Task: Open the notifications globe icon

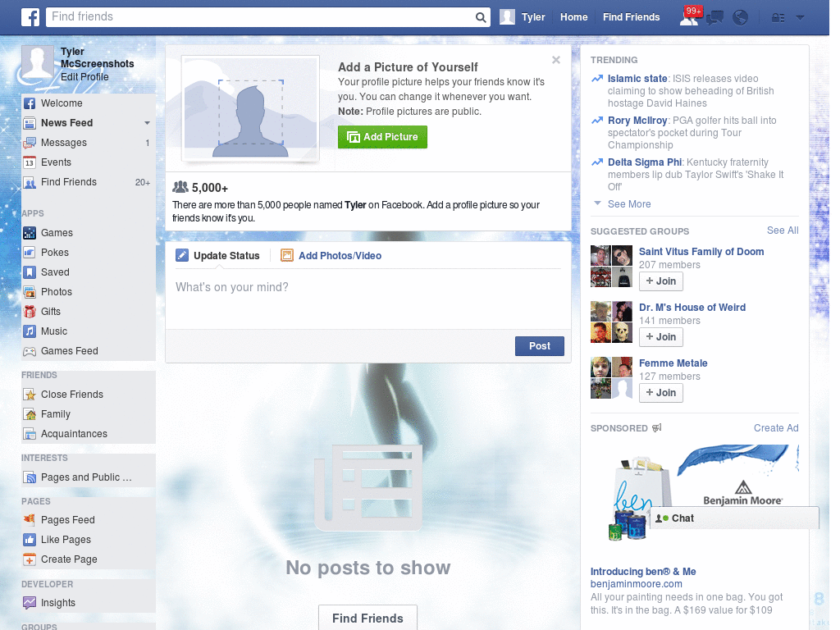Action: click(x=741, y=18)
